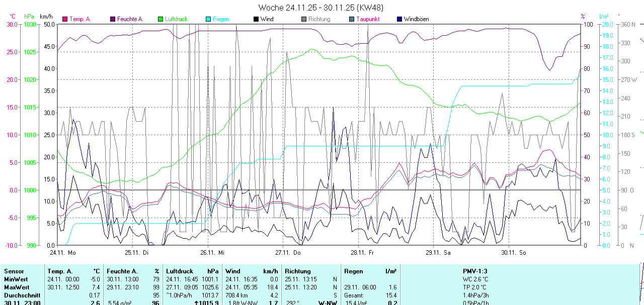
Task: Click the 28.11. Fr date marker
Action: tap(362, 252)
